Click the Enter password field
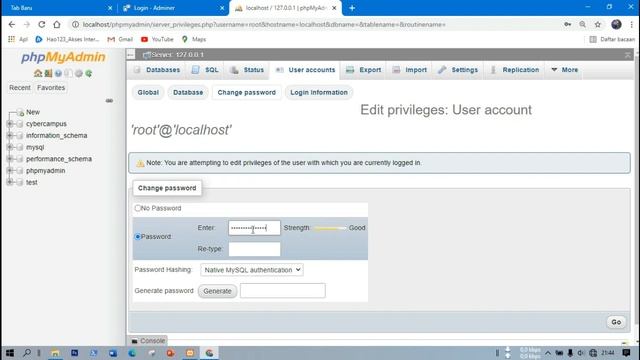 (x=254, y=228)
